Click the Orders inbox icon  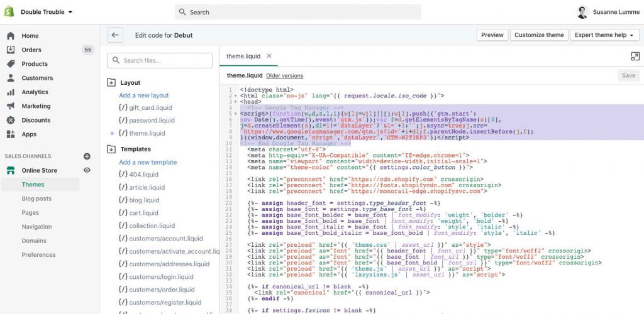point(11,50)
